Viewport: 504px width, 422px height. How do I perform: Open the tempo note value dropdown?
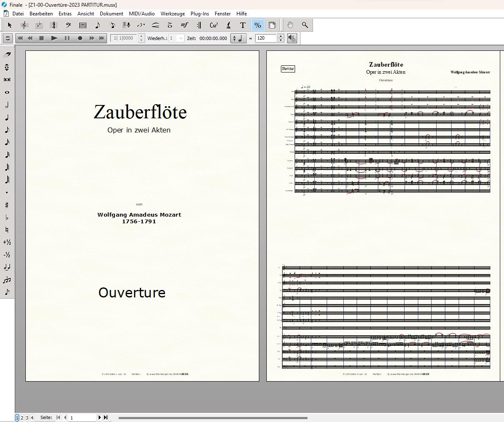coord(238,38)
